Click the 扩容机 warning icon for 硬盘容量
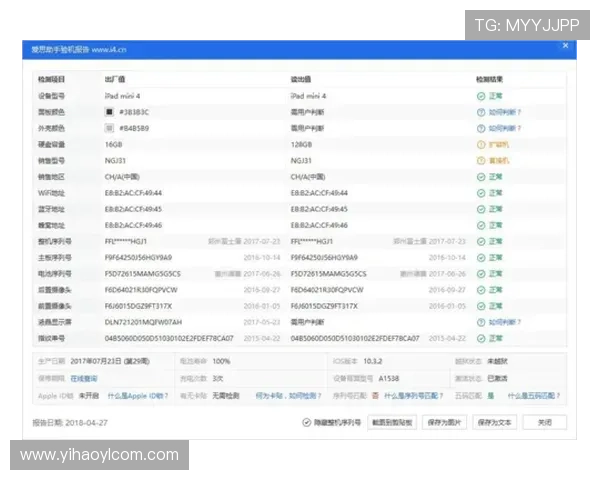This screenshot has height=480, width=600. [481, 145]
